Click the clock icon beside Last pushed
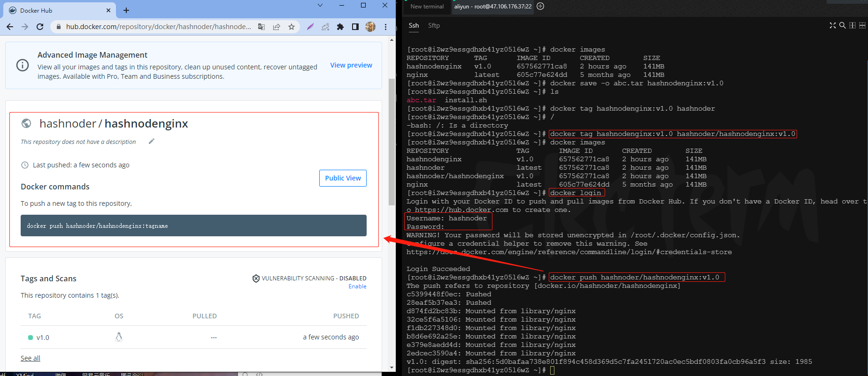This screenshot has width=868, height=376. (x=25, y=165)
